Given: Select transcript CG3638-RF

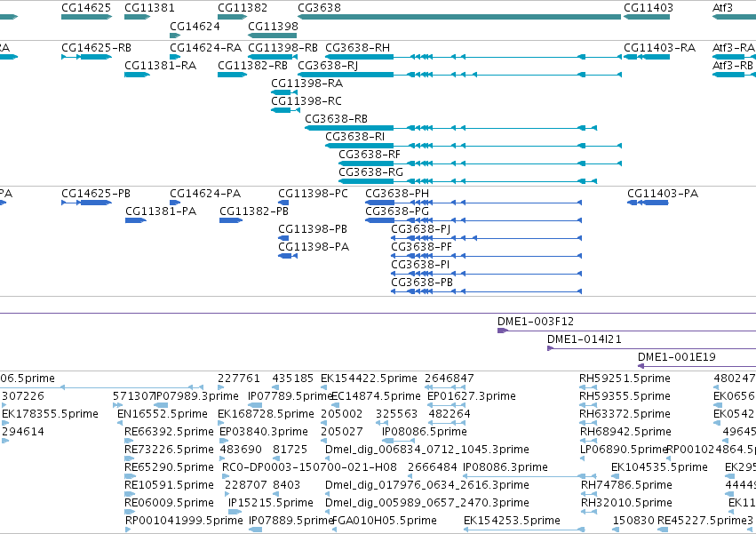Looking at the screenshot, I should (x=370, y=155).
